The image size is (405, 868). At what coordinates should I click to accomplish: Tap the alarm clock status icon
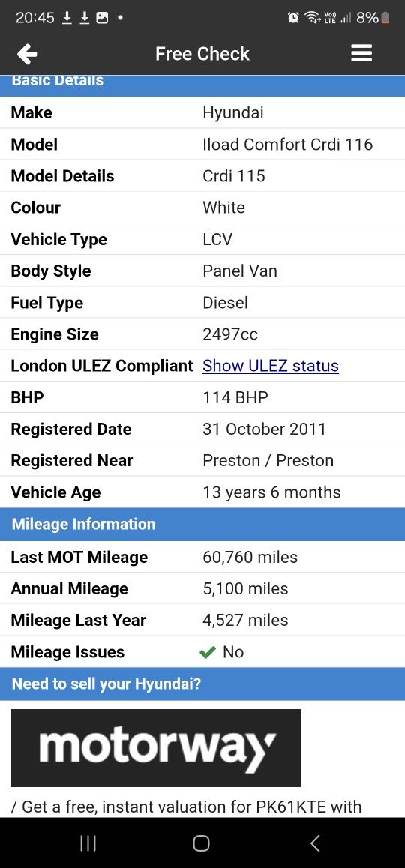[x=293, y=18]
